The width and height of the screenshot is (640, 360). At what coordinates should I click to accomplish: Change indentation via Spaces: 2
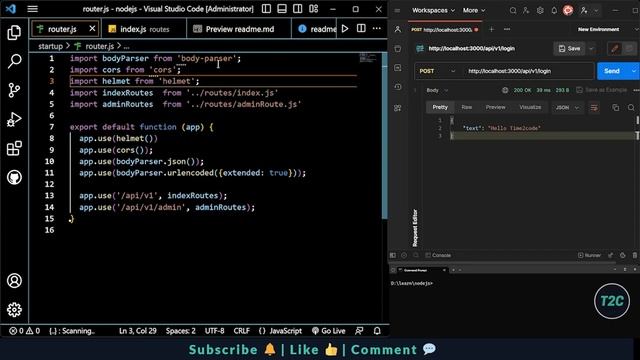pyautogui.click(x=180, y=331)
